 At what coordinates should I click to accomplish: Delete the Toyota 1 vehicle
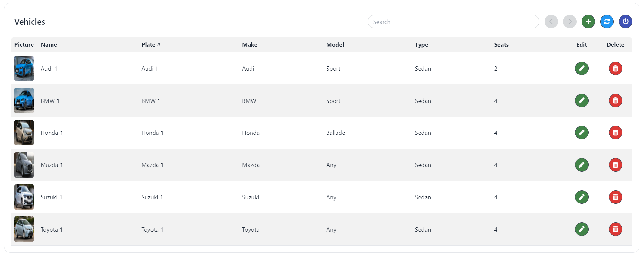click(615, 229)
